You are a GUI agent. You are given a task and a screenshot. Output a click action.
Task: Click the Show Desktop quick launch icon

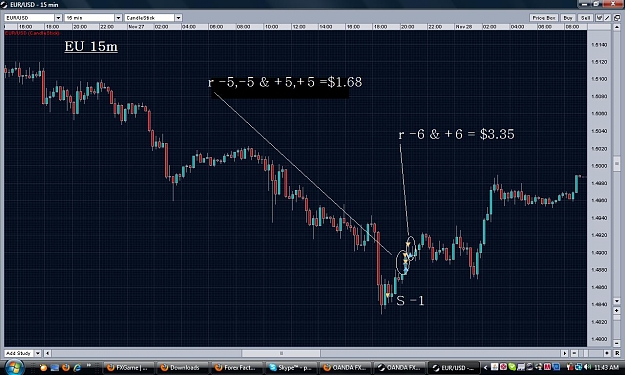click(x=55, y=367)
